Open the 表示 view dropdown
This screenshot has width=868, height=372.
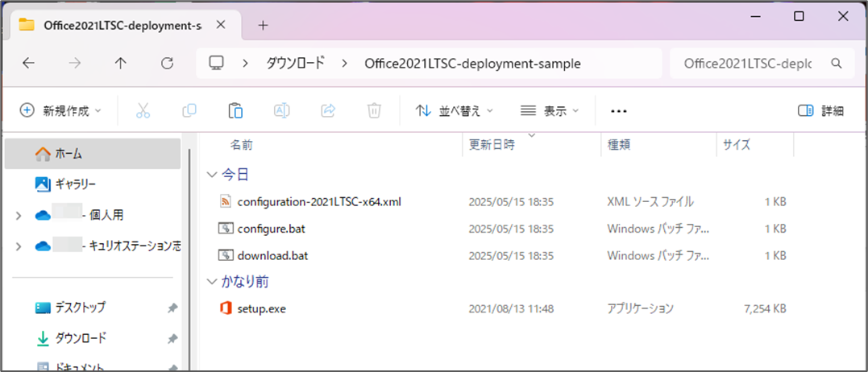[550, 110]
